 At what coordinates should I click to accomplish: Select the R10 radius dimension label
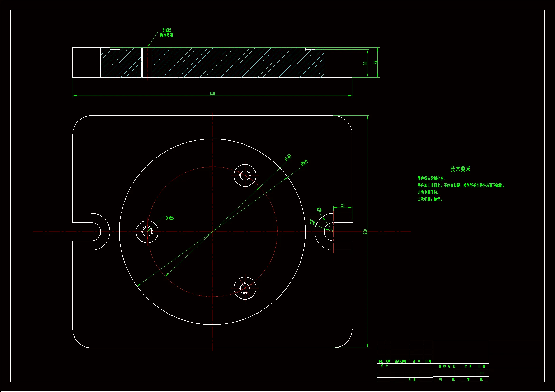(x=312, y=222)
